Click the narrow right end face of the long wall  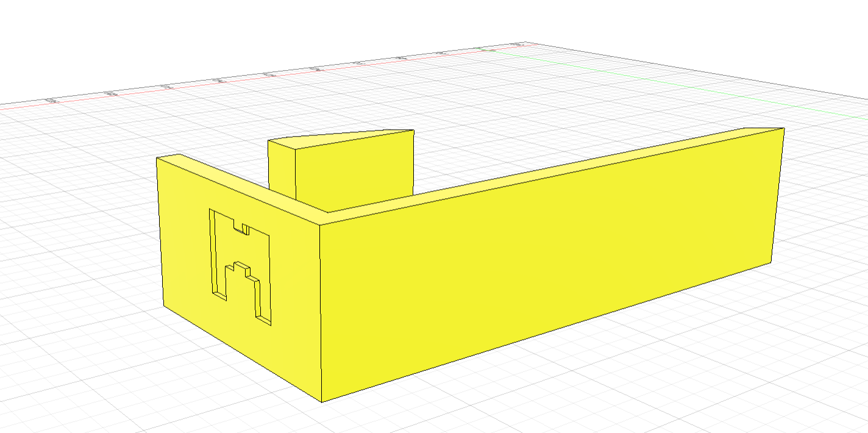[777, 195]
